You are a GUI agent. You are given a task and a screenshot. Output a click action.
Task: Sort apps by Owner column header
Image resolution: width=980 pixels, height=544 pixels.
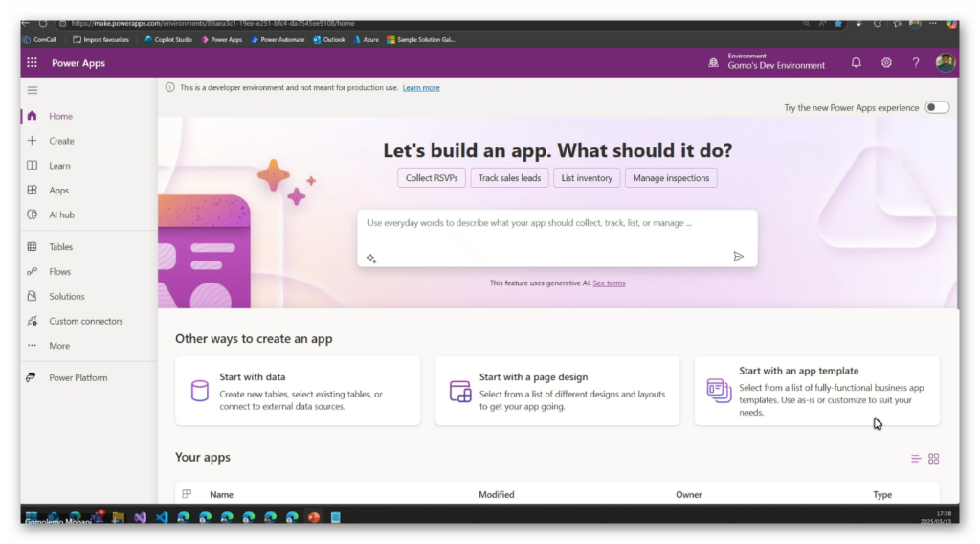point(688,494)
